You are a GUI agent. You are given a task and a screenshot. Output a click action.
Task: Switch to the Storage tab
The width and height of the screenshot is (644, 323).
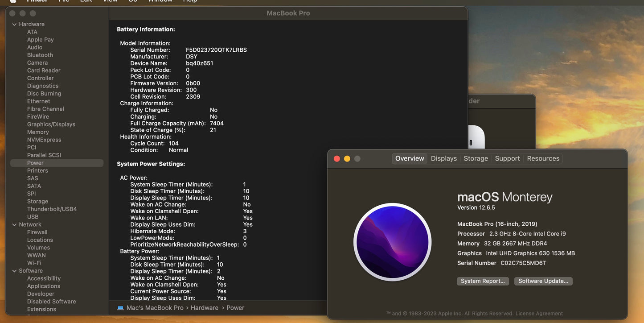tap(476, 158)
